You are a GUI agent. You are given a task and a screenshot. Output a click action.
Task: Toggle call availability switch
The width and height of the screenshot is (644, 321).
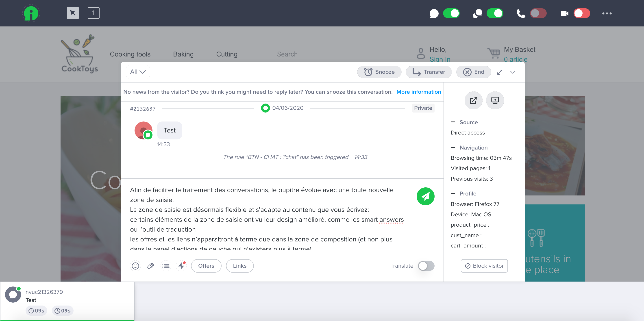tap(538, 13)
